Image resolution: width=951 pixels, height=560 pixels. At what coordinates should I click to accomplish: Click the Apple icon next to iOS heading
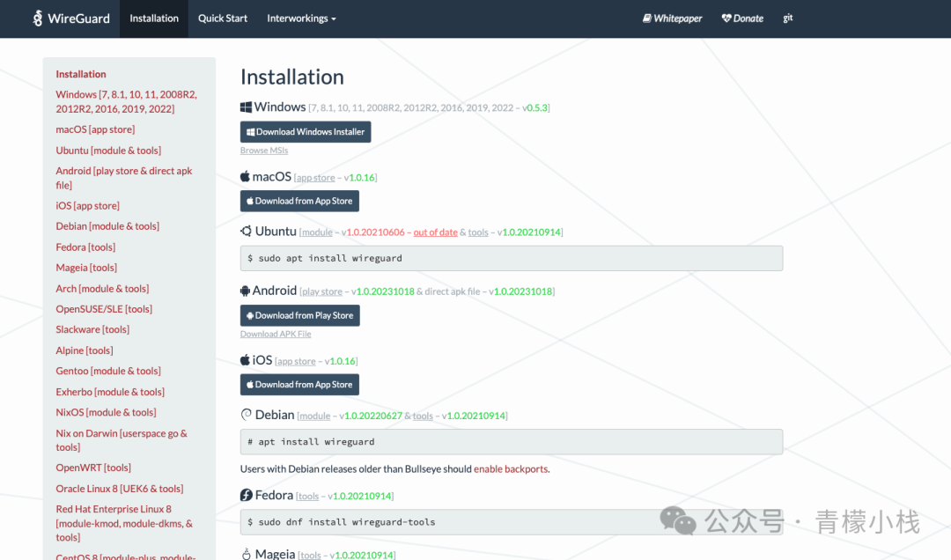[x=245, y=360]
